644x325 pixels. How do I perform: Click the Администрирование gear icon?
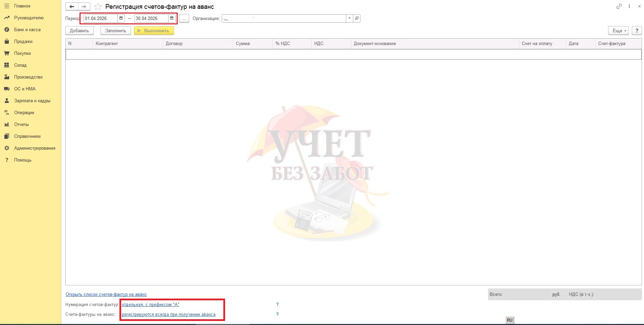coord(7,148)
